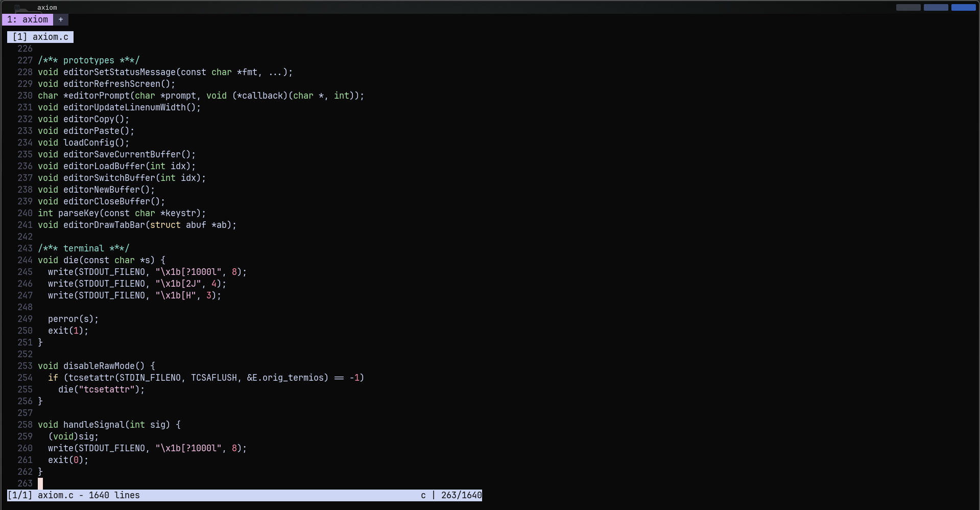Click the "axiom" window title text
This screenshot has width=980, height=510.
click(47, 8)
